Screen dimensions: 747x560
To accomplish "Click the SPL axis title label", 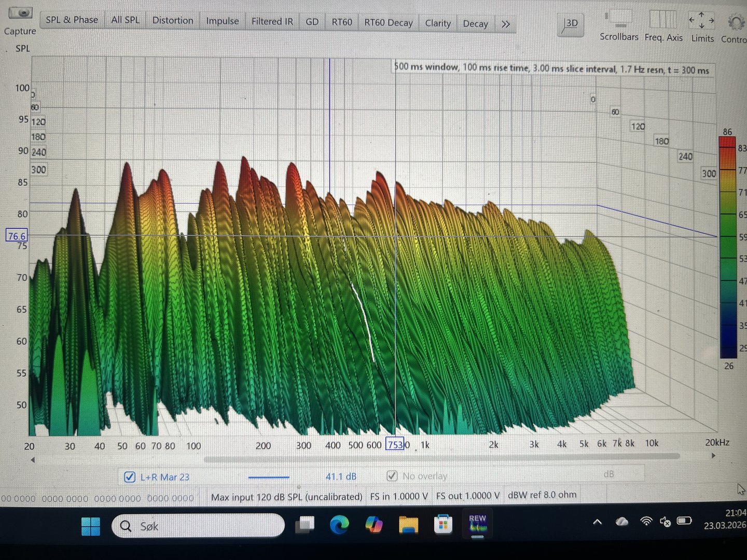I will click(x=23, y=48).
